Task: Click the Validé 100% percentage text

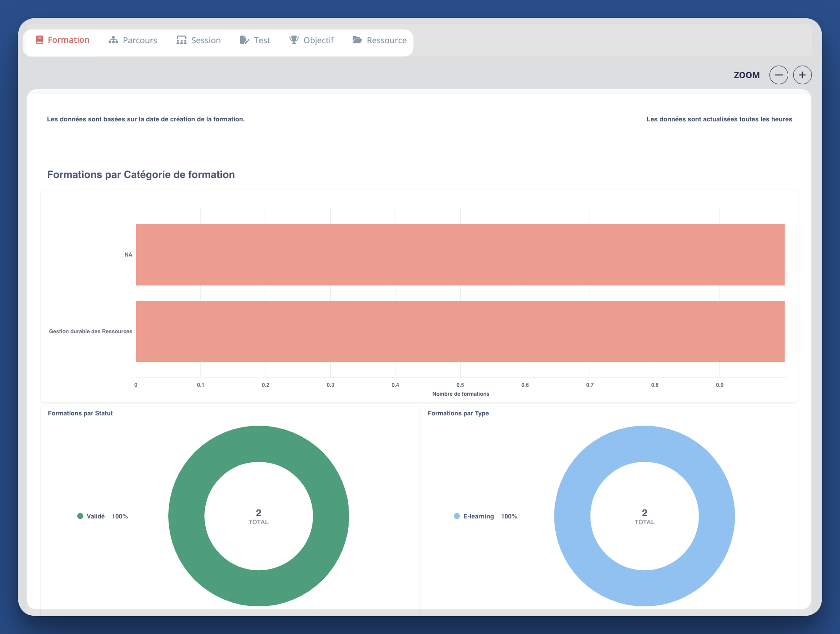Action: pyautogui.click(x=120, y=516)
